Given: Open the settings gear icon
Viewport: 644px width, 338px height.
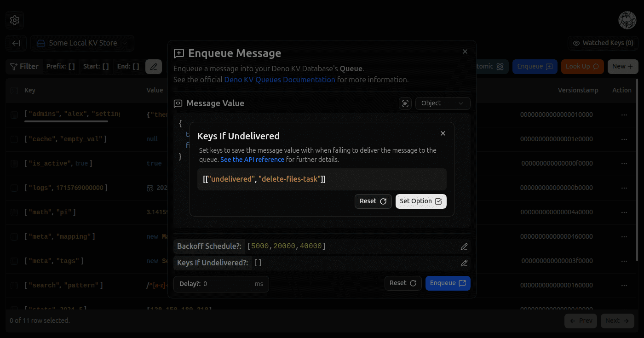Looking at the screenshot, I should pyautogui.click(x=15, y=20).
